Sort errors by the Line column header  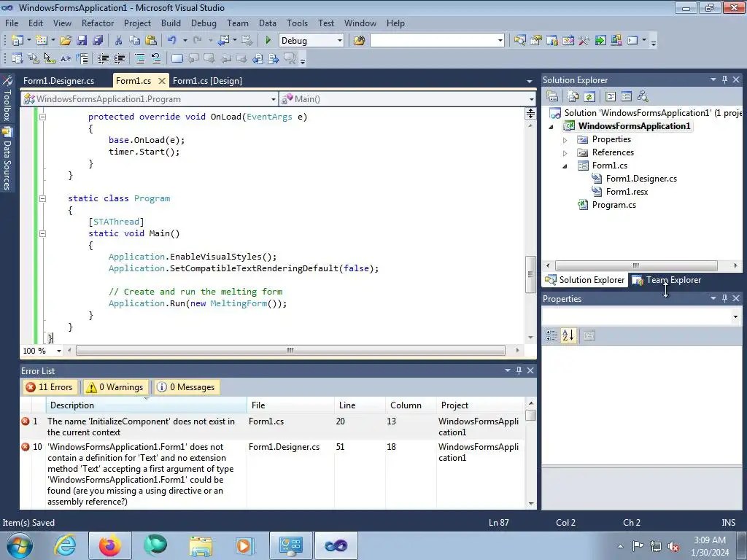pos(360,405)
